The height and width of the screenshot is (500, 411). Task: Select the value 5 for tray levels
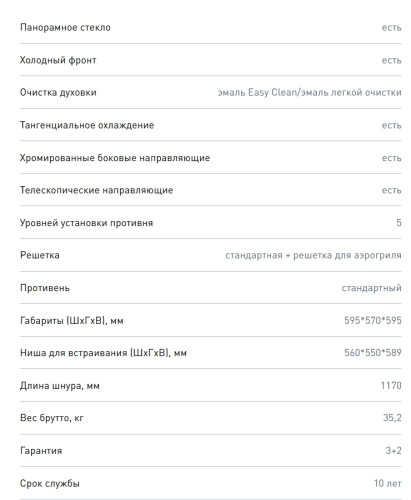[399, 223]
